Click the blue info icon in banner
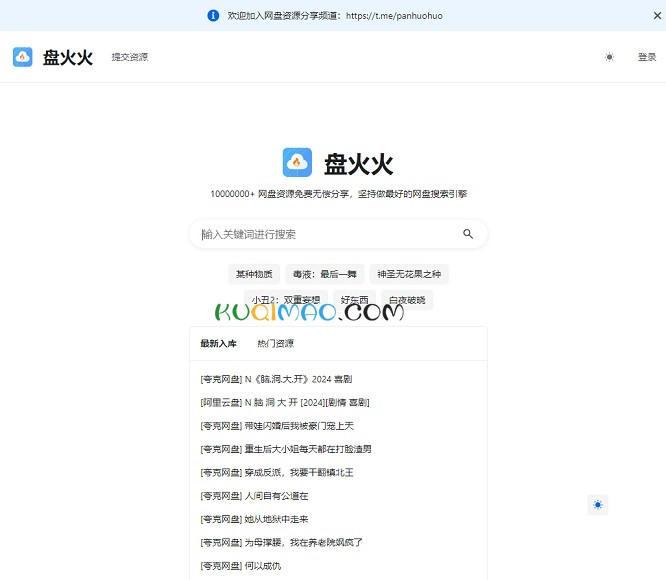Screen dimensions: 666x580 pos(213,16)
